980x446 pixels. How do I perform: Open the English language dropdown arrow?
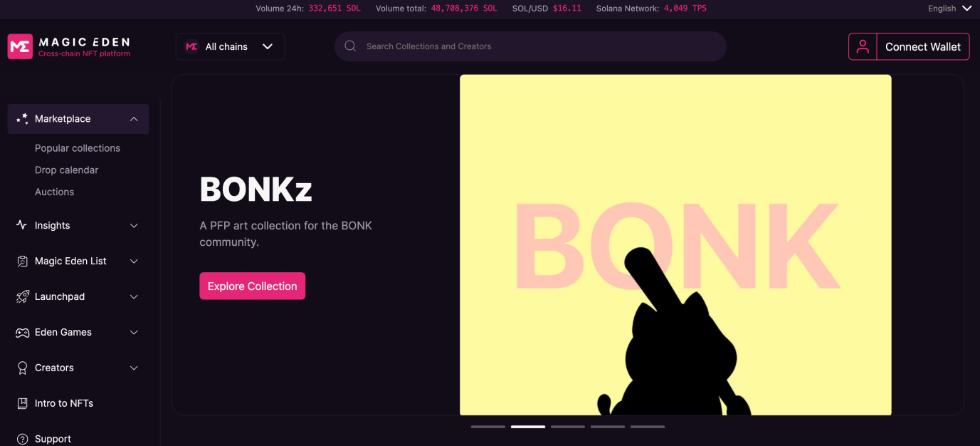click(966, 9)
